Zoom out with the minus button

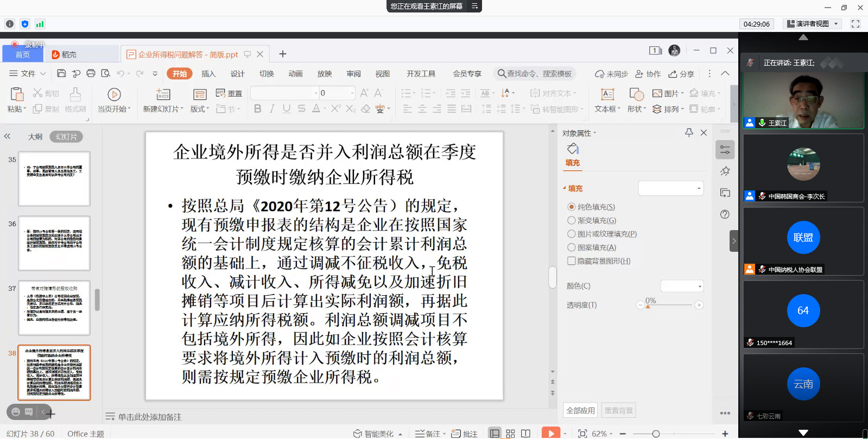(x=623, y=434)
